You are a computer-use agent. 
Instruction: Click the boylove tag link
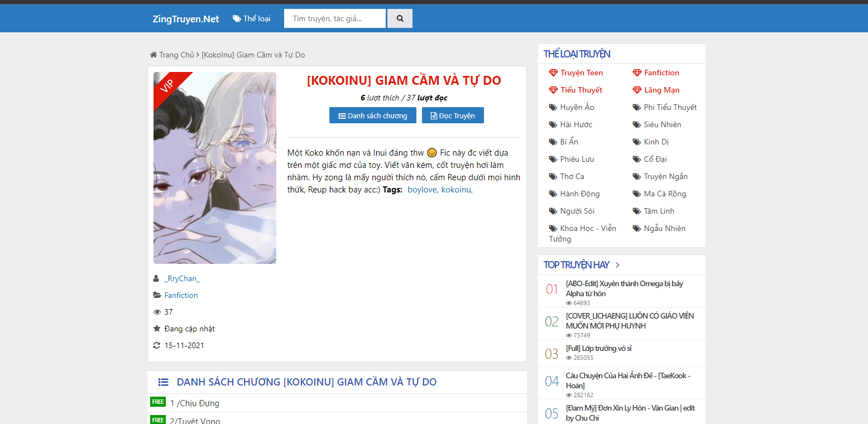pyautogui.click(x=423, y=190)
